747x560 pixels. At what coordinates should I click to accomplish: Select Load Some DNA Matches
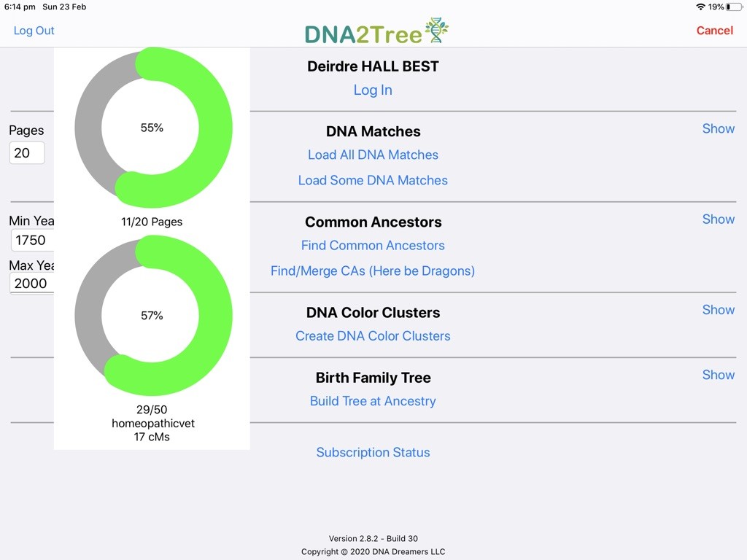tap(373, 181)
